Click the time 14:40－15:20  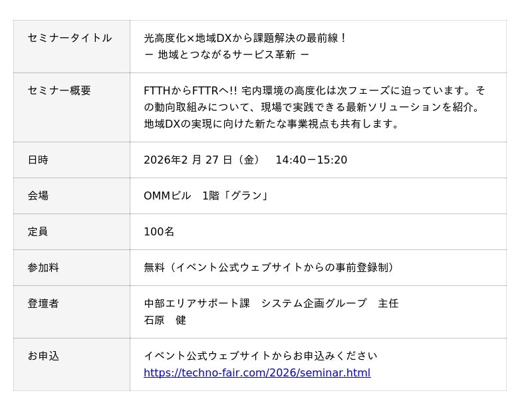311,160
